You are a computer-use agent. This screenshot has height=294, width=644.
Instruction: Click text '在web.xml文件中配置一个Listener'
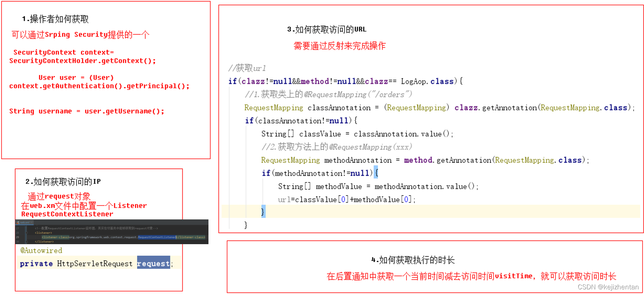pos(84,205)
